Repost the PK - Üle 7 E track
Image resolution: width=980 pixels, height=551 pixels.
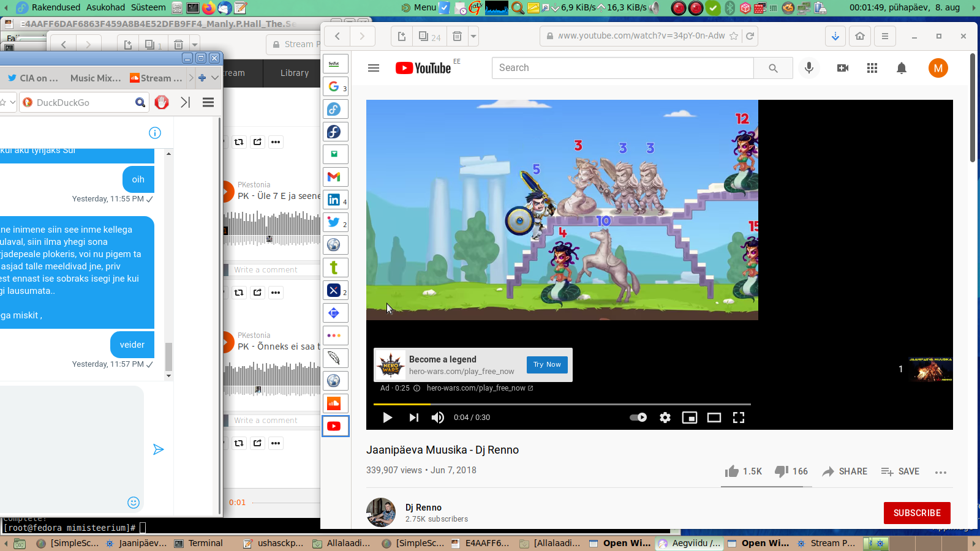[x=239, y=142]
